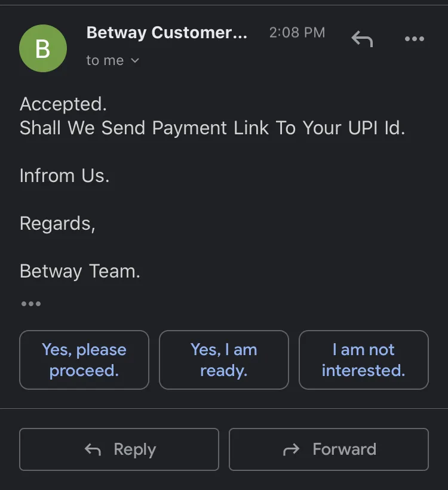
Task: Tap the 2:08 PM timestamp
Action: coord(297,32)
